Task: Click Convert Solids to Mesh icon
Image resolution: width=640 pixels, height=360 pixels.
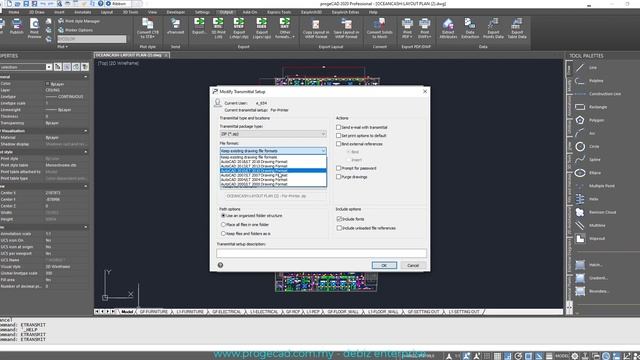Action: pyautogui.click(x=379, y=28)
